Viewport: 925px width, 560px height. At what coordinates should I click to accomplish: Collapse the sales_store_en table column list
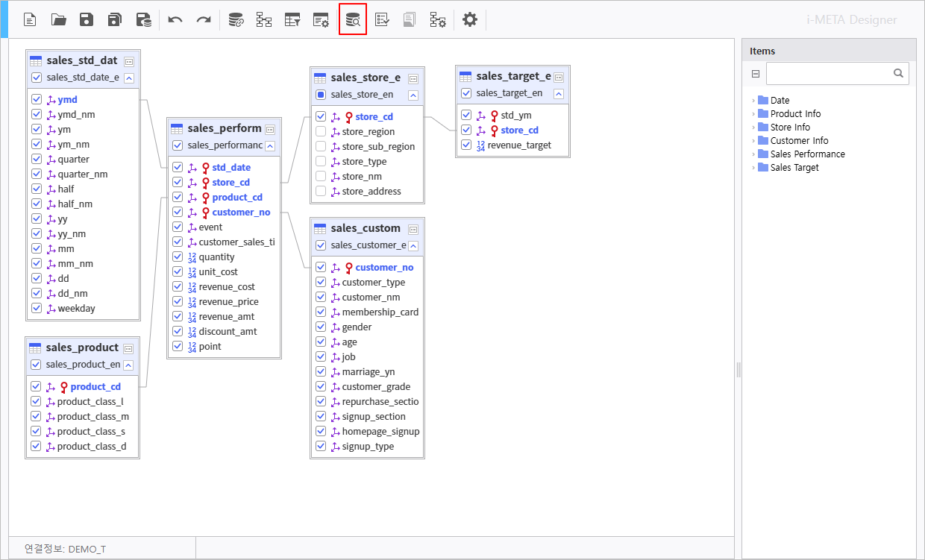point(413,95)
